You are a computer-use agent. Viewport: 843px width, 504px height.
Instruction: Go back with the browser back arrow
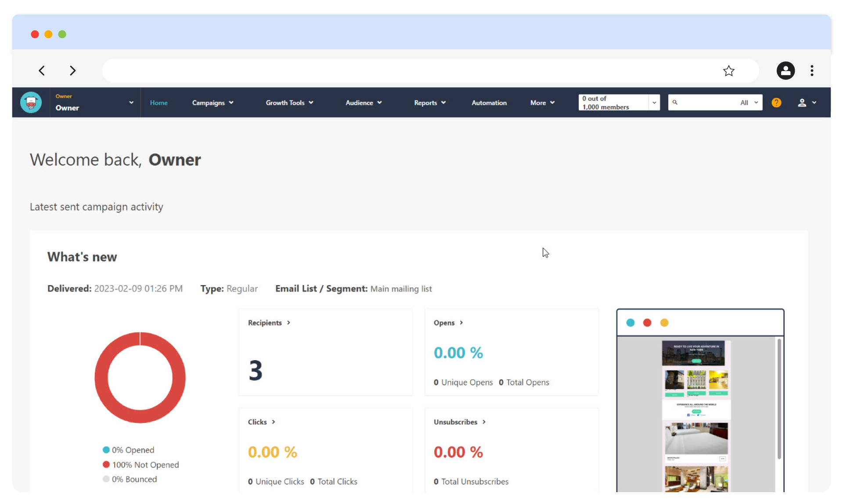pyautogui.click(x=42, y=71)
